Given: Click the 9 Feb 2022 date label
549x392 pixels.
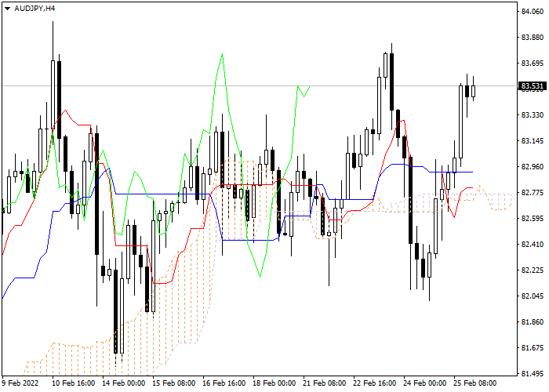Looking at the screenshot, I should [x=20, y=383].
